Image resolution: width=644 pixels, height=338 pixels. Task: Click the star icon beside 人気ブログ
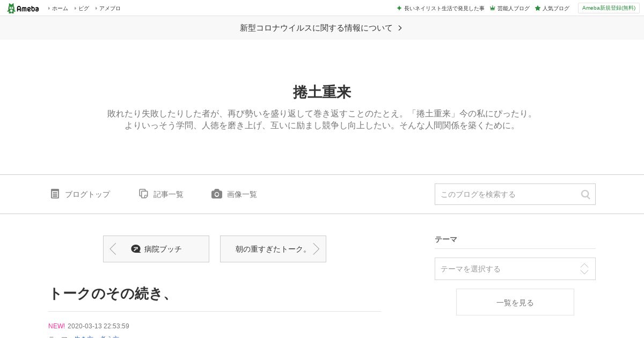pos(537,8)
